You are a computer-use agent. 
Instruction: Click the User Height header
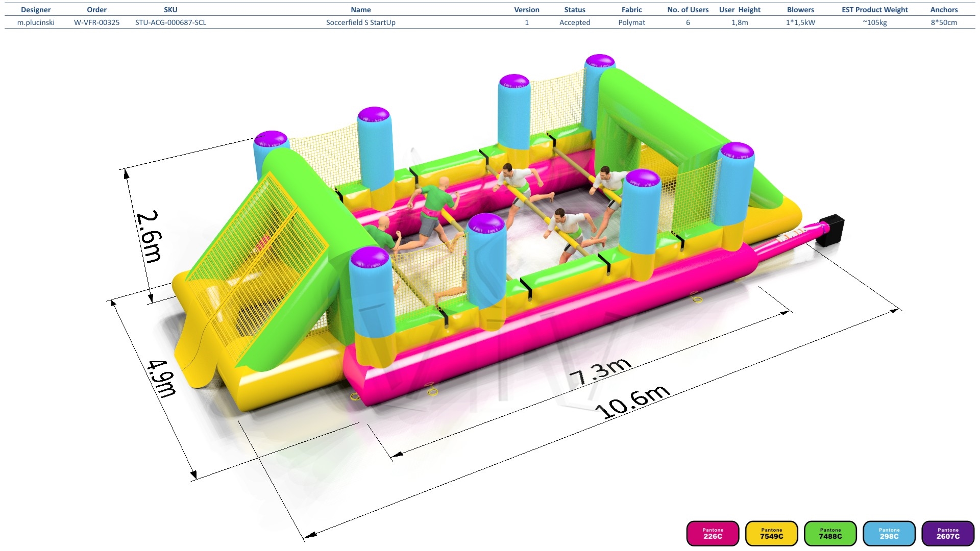click(740, 10)
